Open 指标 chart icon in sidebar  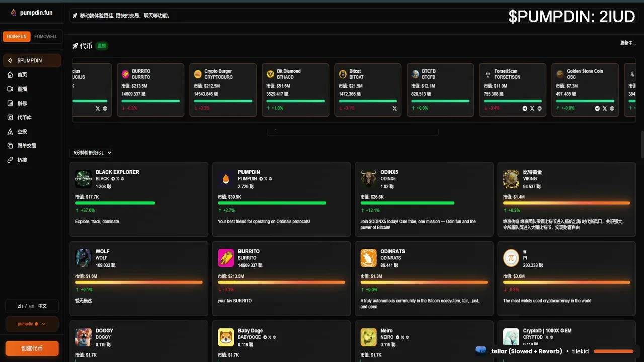(x=10, y=103)
